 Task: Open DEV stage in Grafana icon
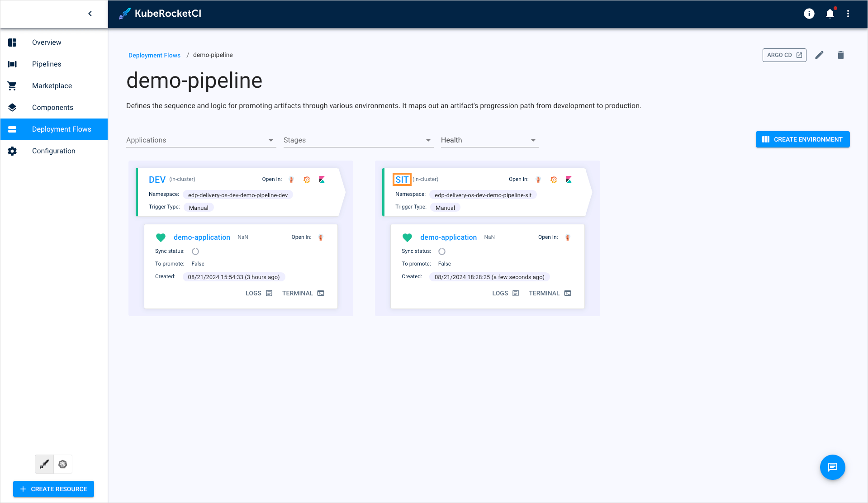307,180
